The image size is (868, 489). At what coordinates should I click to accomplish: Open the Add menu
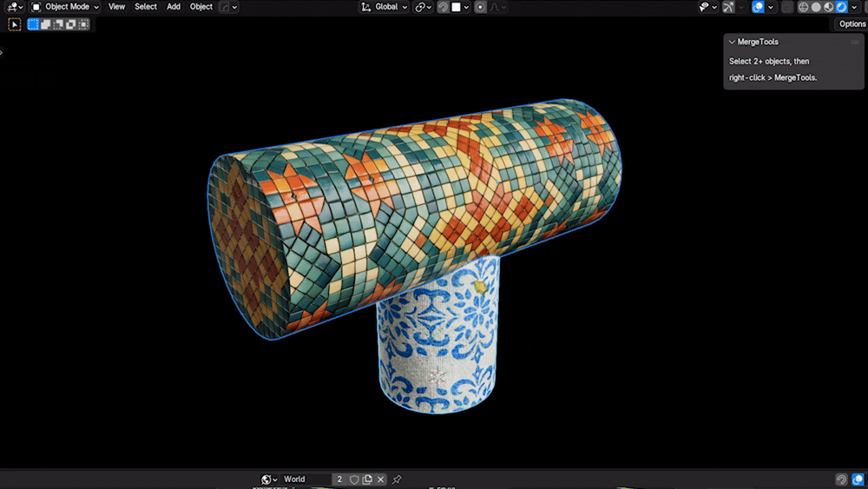174,7
